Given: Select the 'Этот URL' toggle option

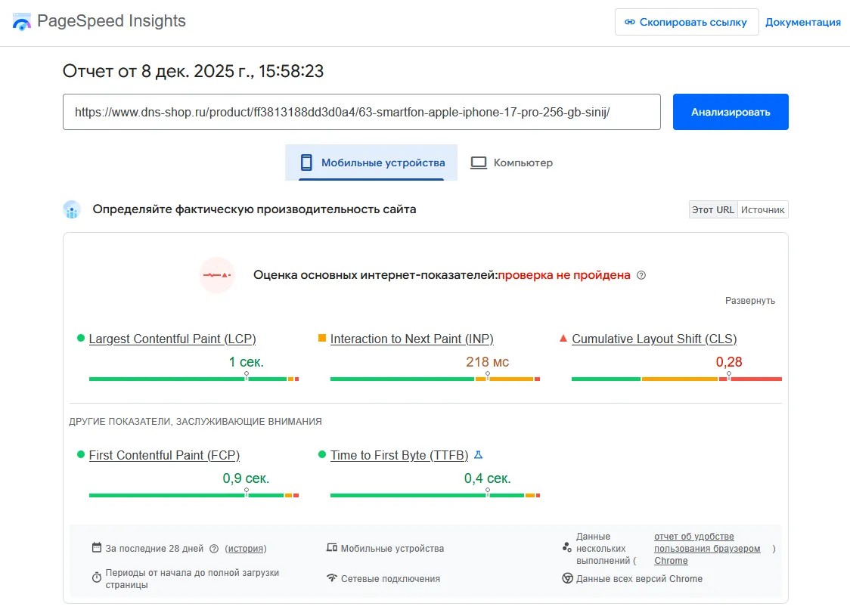Looking at the screenshot, I should [x=713, y=209].
